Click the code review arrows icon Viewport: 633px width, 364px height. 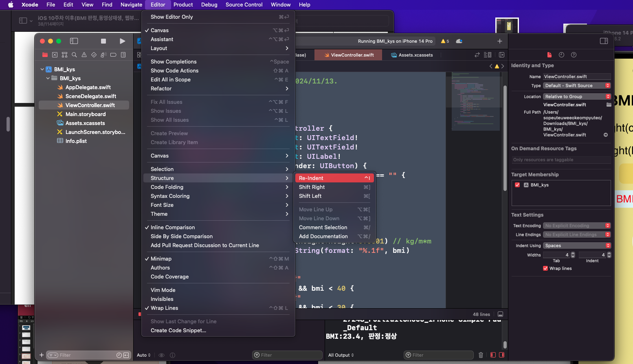tap(477, 55)
